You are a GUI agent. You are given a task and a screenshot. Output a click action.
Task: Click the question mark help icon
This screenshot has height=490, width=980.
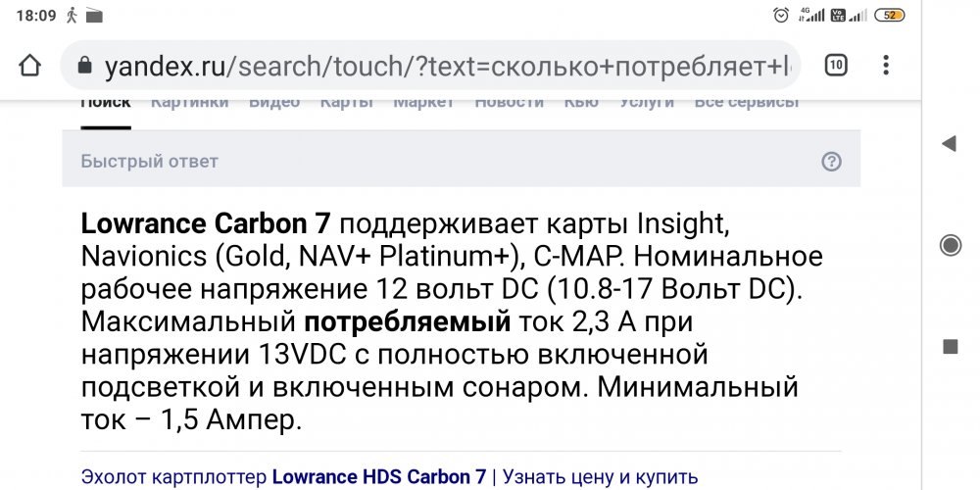pyautogui.click(x=831, y=162)
